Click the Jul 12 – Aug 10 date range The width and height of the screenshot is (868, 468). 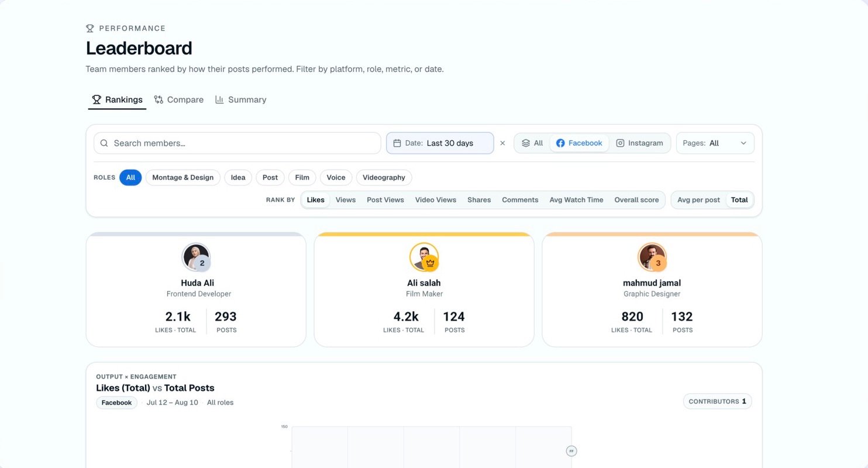173,402
